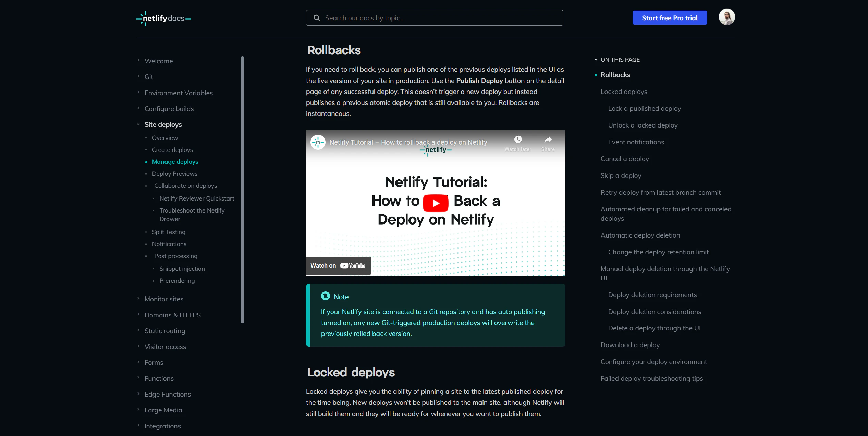Open Overview under Site deploys
Viewport: 868px width, 436px height.
click(165, 138)
